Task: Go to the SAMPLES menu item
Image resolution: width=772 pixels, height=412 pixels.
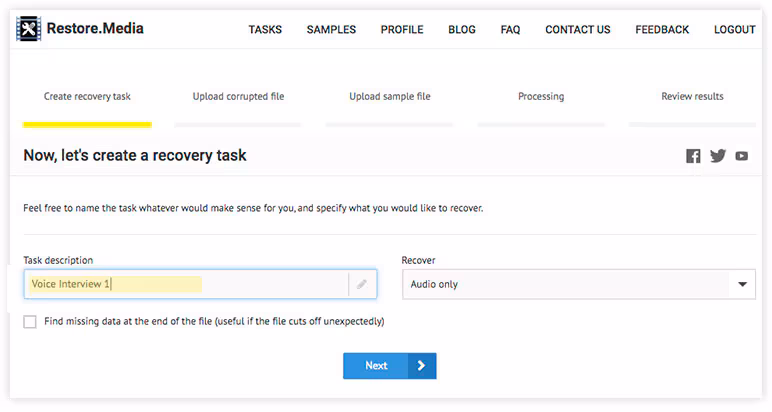Action: pyautogui.click(x=331, y=30)
